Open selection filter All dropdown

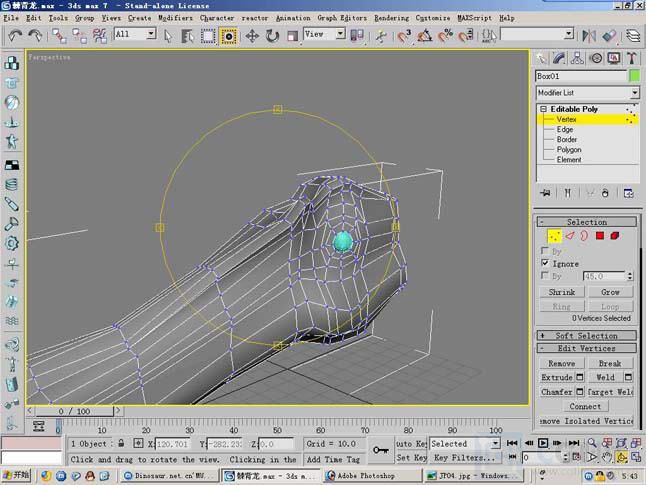pyautogui.click(x=151, y=33)
